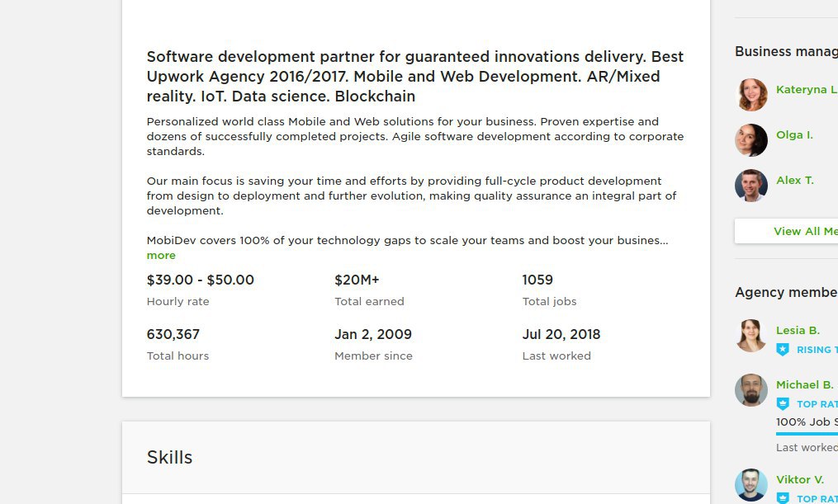Click the View All Members button
Image resolution: width=838 pixels, height=504 pixels.
point(786,231)
